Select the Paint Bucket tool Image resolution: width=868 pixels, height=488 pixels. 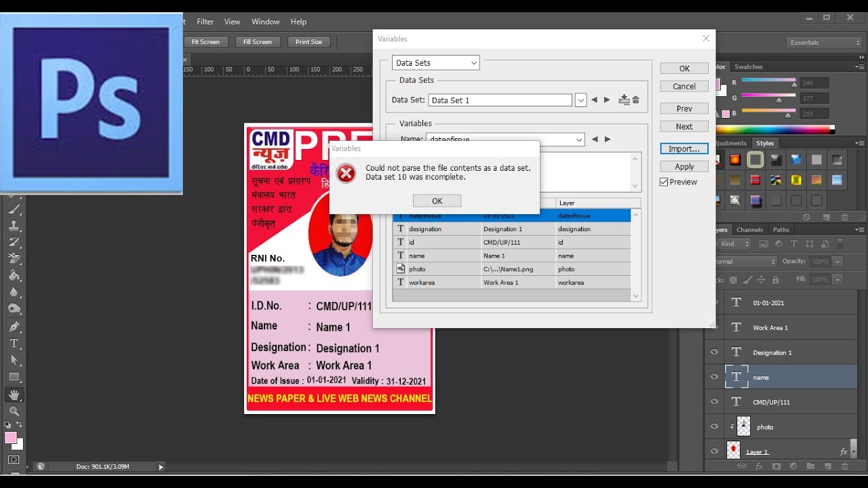click(x=14, y=275)
